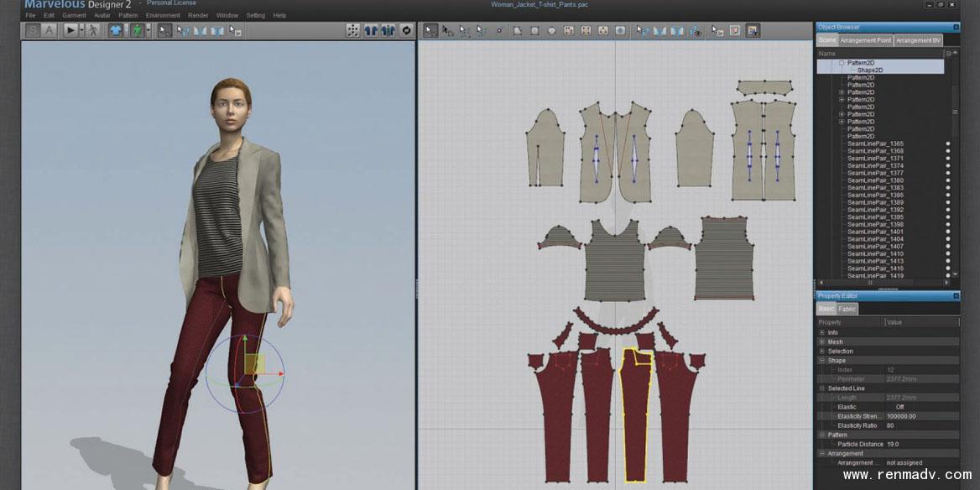This screenshot has height=490, width=980.
Task: Select the walking avatar motion icon
Action: (92, 30)
